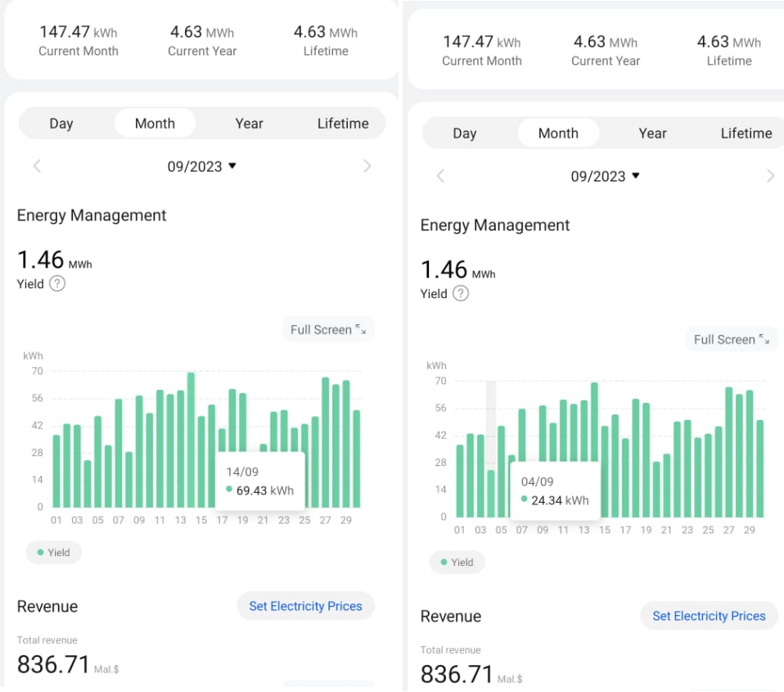This screenshot has width=784, height=692.
Task: Click 836.71 total revenue in right panel
Action: [x=471, y=675]
